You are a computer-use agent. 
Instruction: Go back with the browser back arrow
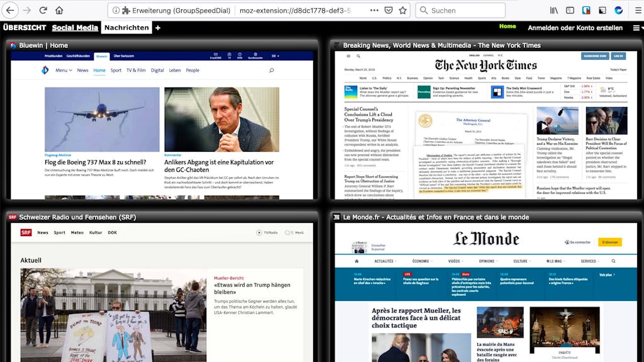pyautogui.click(x=10, y=10)
